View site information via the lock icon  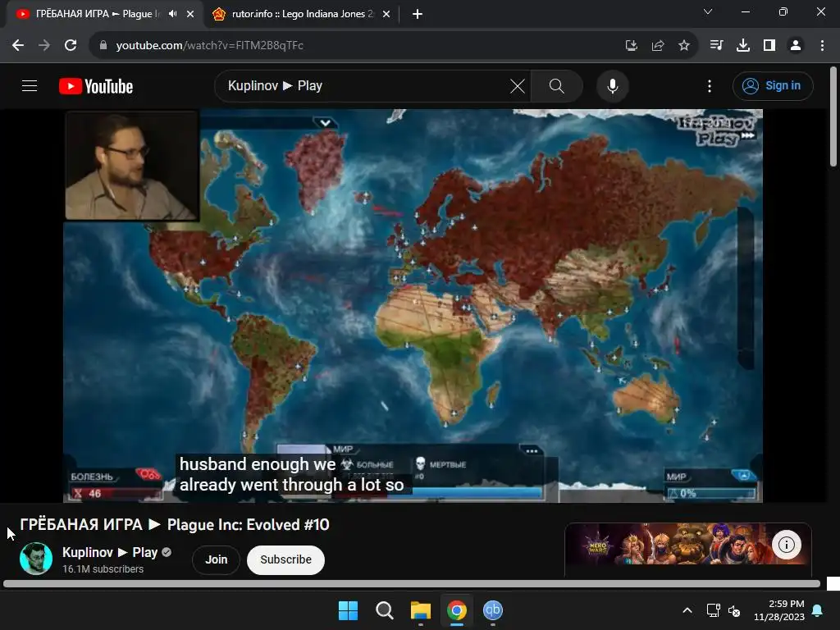pos(103,46)
